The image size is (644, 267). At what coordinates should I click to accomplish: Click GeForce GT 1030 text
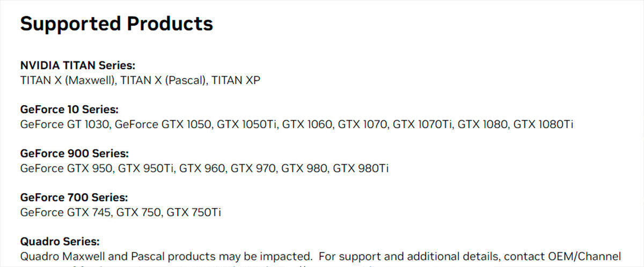click(x=64, y=124)
